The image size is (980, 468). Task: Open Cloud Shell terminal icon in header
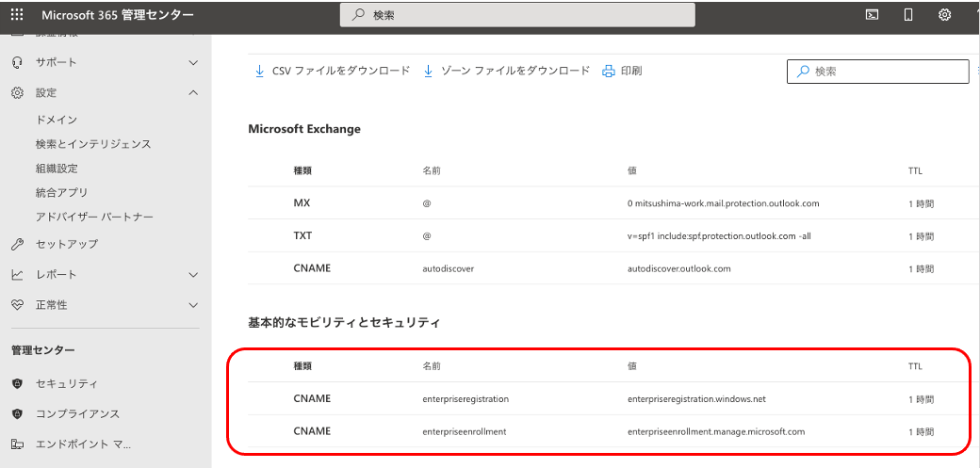pyautogui.click(x=872, y=15)
